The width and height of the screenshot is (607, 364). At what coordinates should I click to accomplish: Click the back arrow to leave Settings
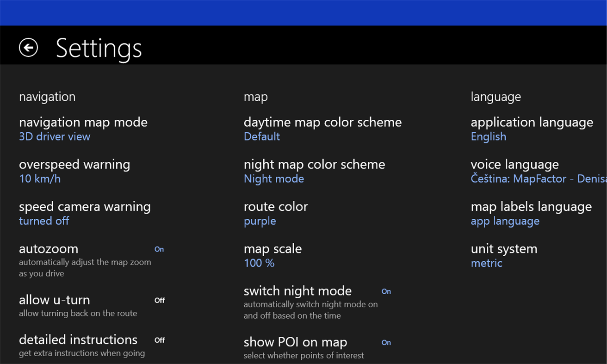coord(28,48)
